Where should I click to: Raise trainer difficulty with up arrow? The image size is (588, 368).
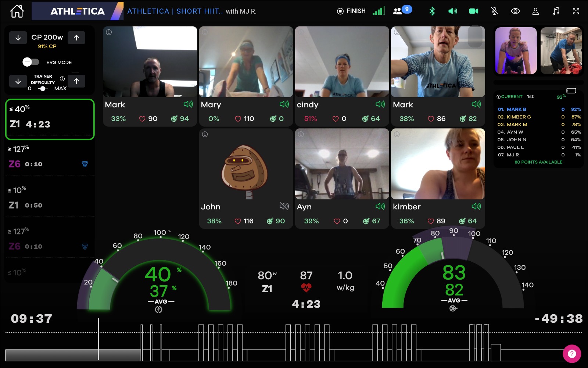(x=76, y=81)
